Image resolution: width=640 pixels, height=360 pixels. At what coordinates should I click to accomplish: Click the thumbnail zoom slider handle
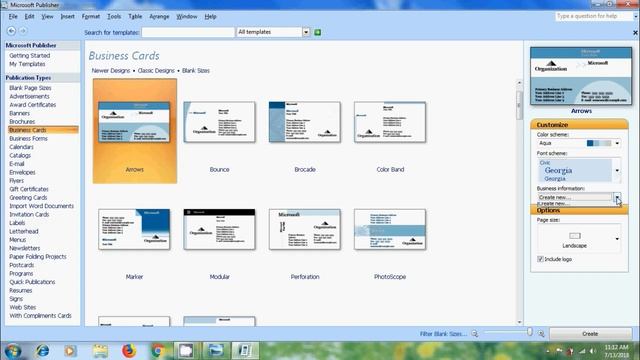tap(530, 332)
